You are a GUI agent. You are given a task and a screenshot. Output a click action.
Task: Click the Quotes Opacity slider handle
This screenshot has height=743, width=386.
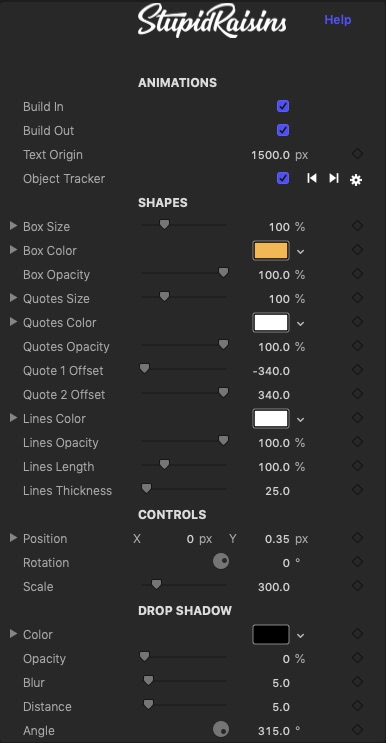(223, 344)
